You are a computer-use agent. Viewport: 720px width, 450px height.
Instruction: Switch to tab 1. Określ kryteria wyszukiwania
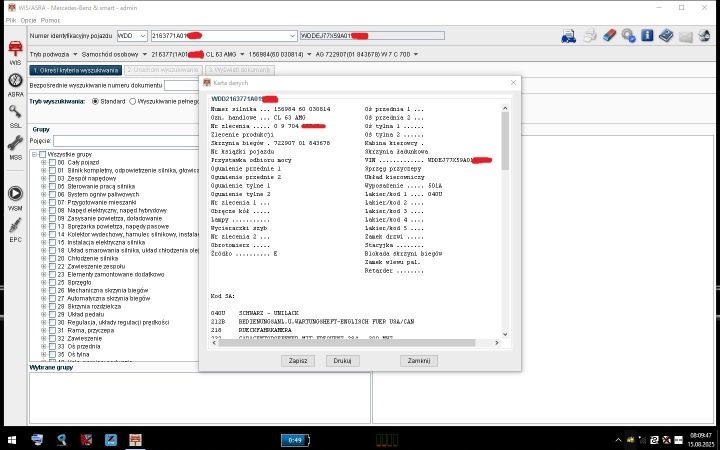pos(76,70)
